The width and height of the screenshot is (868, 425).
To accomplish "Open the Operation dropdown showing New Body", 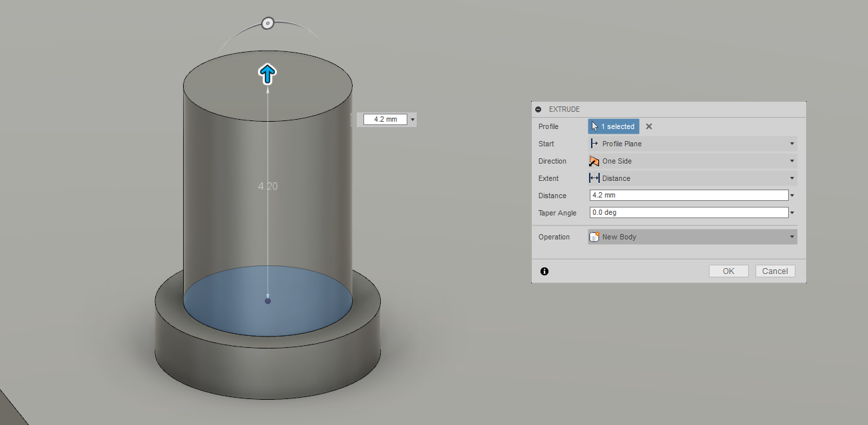I will 692,237.
